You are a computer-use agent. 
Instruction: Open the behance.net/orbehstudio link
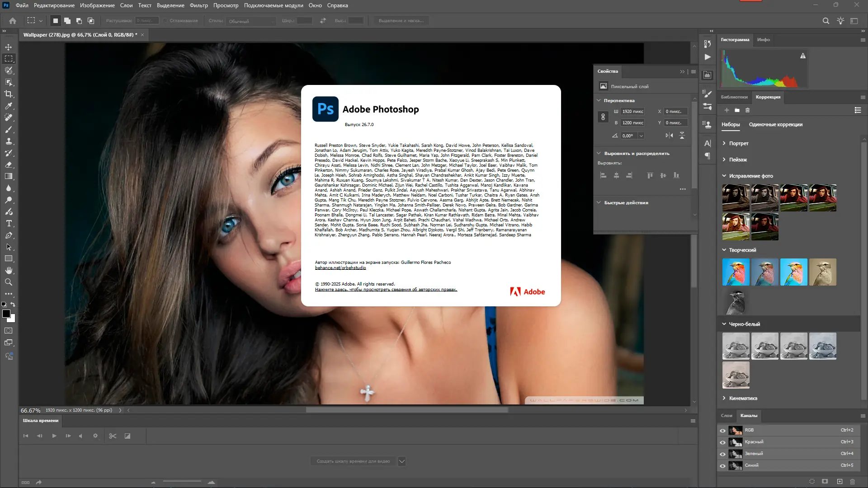tap(340, 268)
